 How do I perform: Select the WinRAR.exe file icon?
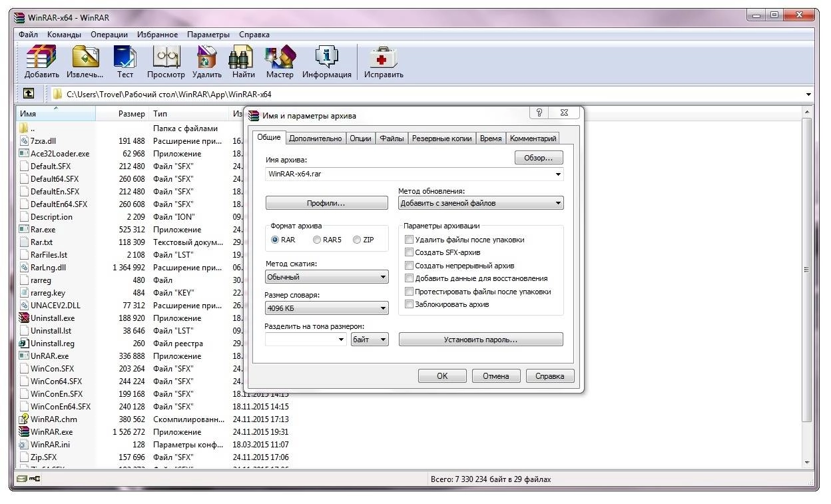(x=24, y=432)
